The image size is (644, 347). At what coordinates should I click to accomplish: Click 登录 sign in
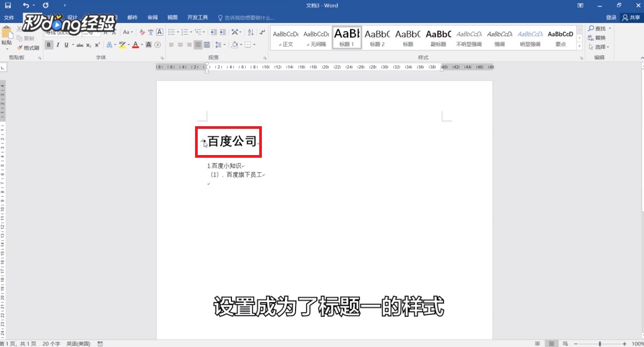(611, 18)
